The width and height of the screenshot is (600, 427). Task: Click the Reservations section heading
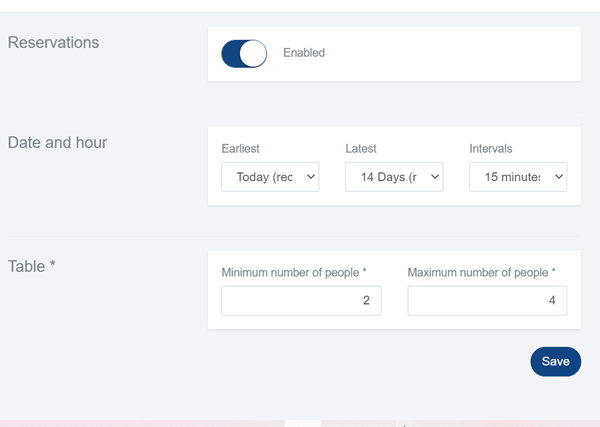pos(53,43)
